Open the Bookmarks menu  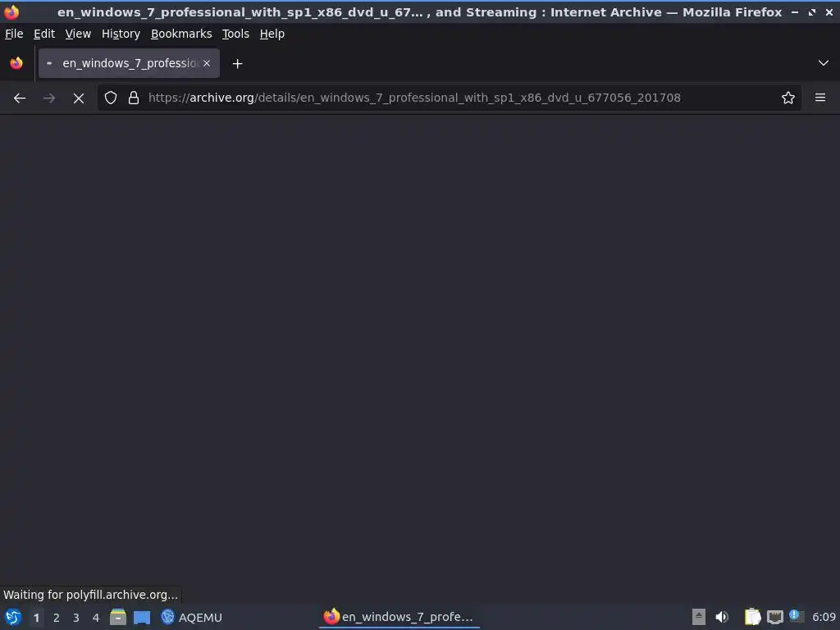(181, 34)
